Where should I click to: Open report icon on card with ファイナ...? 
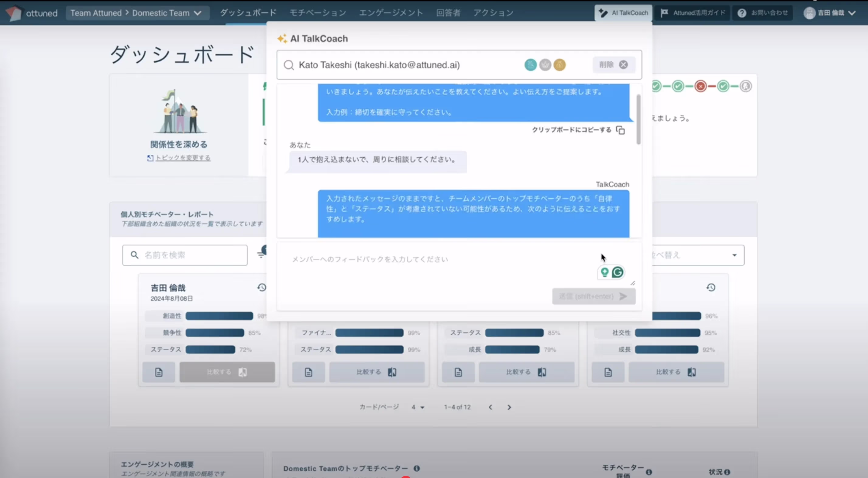[309, 372]
